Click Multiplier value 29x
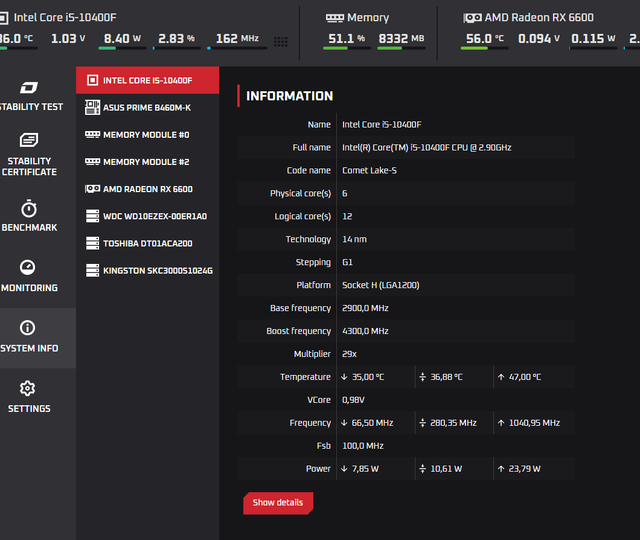640x540 pixels. click(349, 354)
